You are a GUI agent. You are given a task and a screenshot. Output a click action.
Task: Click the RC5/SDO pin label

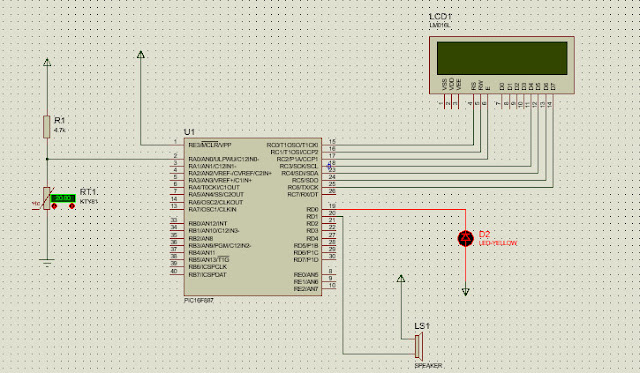[305, 180]
